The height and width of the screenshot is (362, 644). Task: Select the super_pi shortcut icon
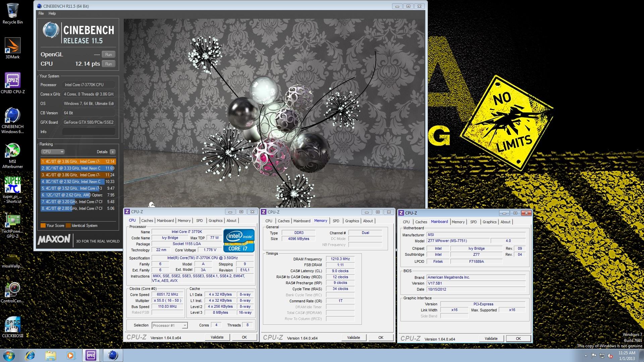click(x=13, y=190)
